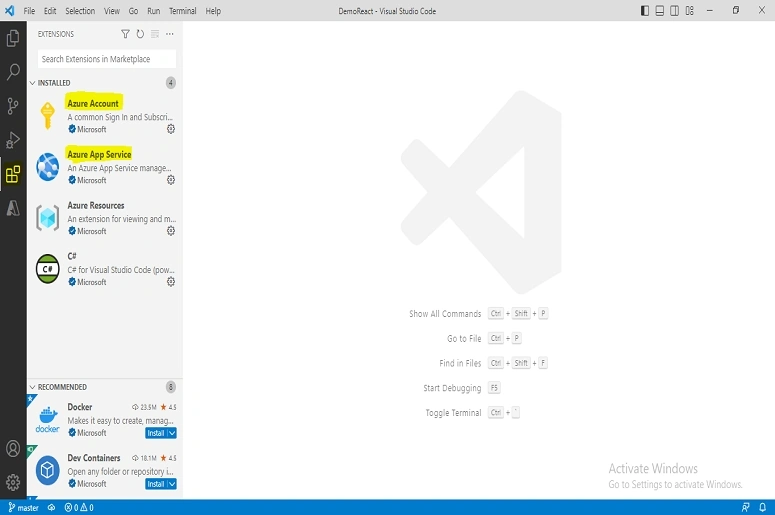Screen dimensions: 775x515
Task: Select the Azure App Service extension title
Action: [x=99, y=154]
